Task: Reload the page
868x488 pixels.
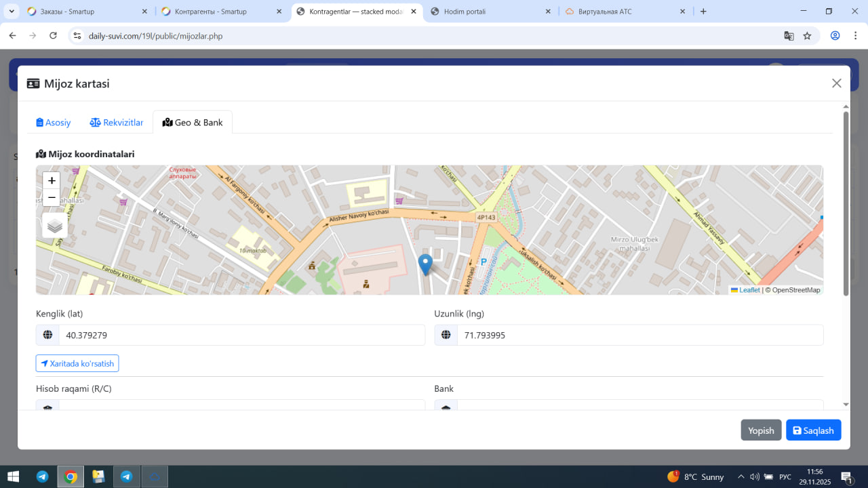Action: pyautogui.click(x=54, y=36)
